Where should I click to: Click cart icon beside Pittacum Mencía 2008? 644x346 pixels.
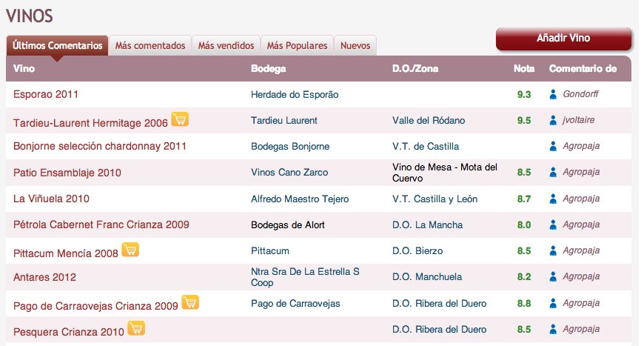[x=130, y=250]
